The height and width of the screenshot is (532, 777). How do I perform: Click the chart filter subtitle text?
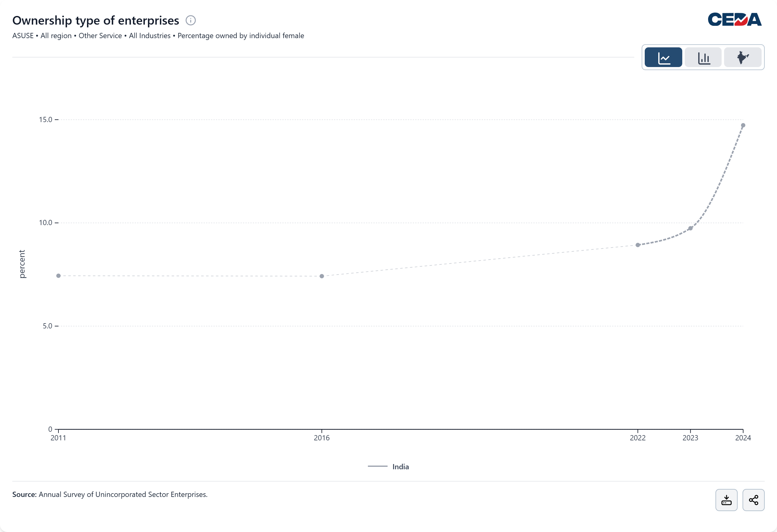(158, 36)
